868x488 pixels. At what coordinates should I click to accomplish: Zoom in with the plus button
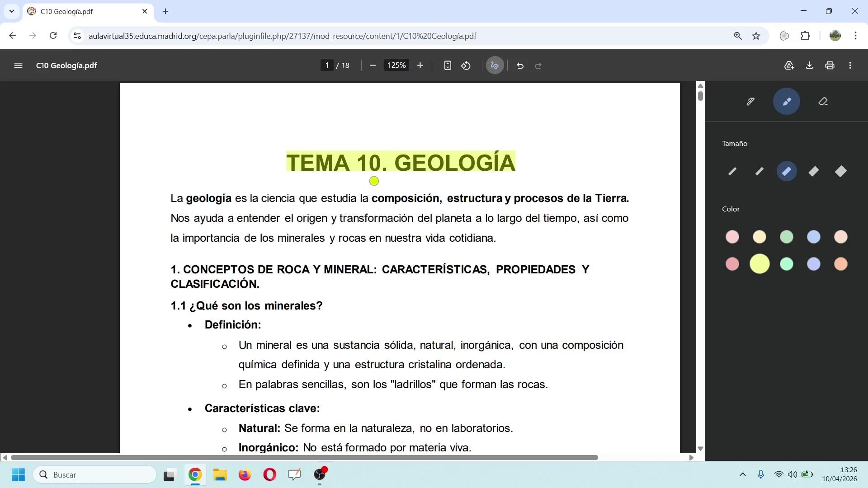420,66
